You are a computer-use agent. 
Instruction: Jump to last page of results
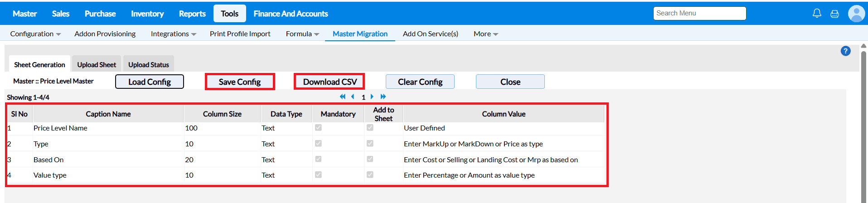(x=383, y=97)
